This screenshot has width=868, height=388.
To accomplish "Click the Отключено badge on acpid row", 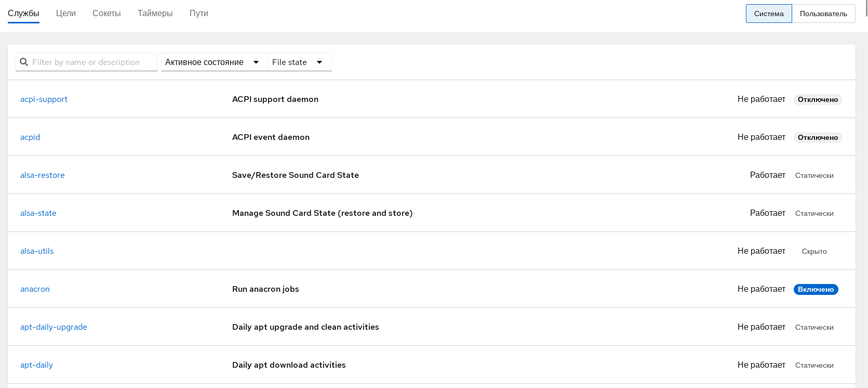I will pos(818,137).
